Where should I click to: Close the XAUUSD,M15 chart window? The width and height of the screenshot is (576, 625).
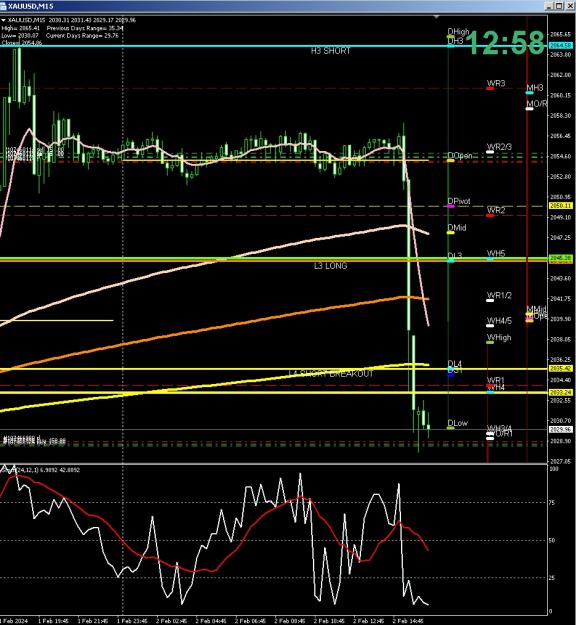click(x=569, y=6)
